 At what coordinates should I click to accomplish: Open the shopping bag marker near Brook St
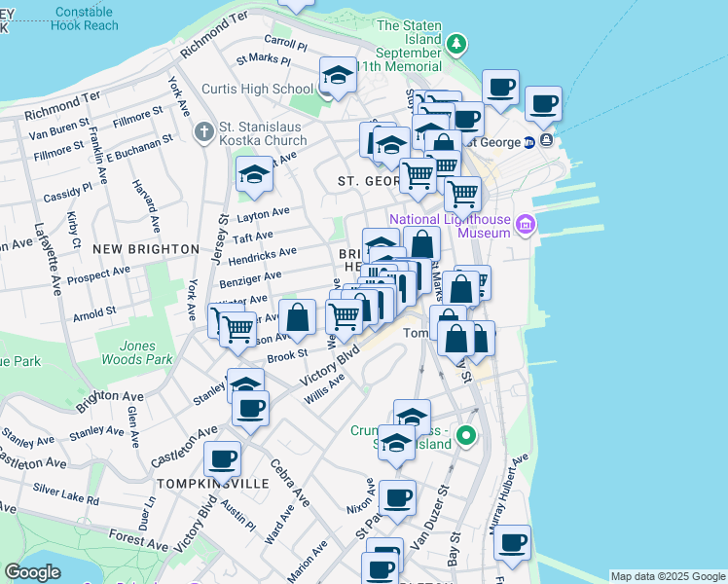pyautogui.click(x=298, y=317)
